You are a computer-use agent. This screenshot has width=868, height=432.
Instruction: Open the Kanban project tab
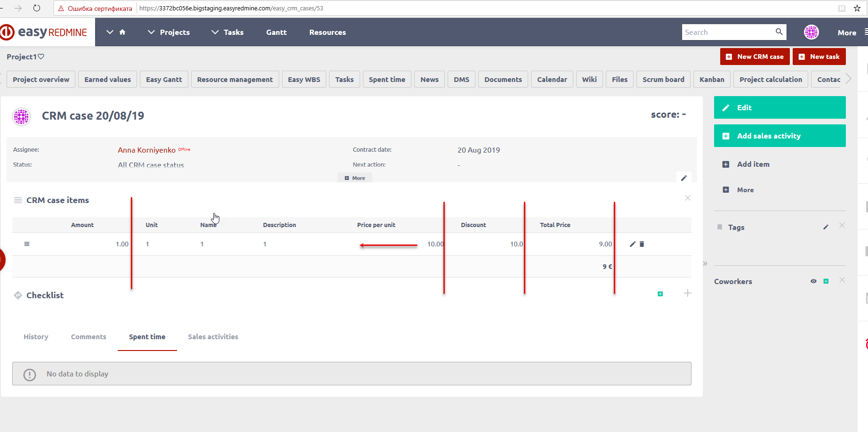click(711, 80)
